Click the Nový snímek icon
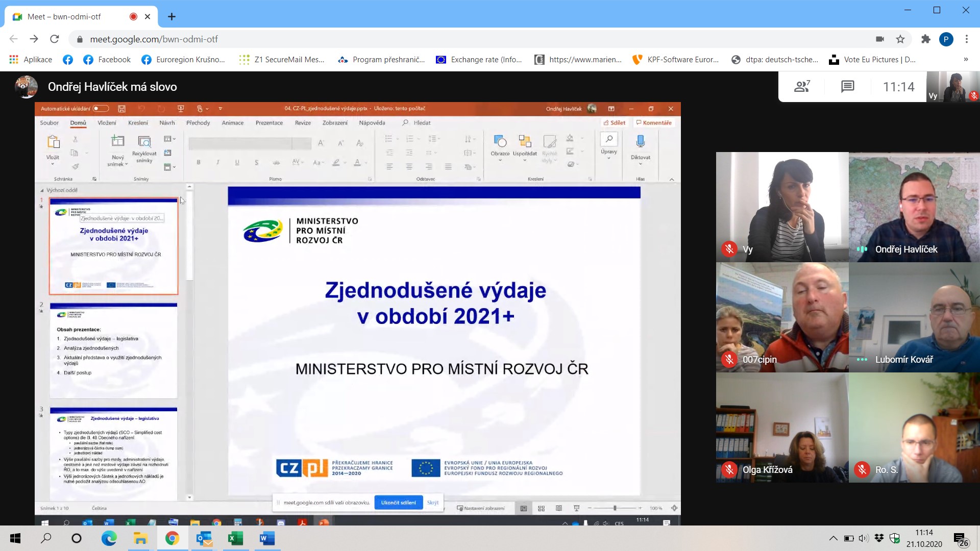This screenshot has height=551, width=980. click(x=118, y=142)
